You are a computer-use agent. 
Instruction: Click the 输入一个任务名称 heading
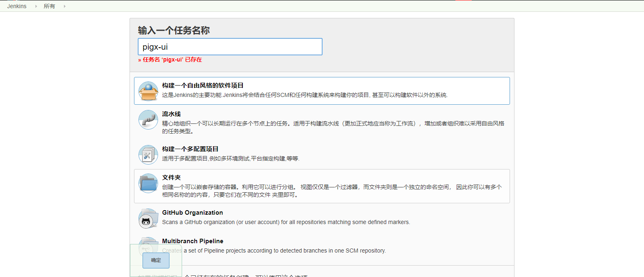point(174,31)
